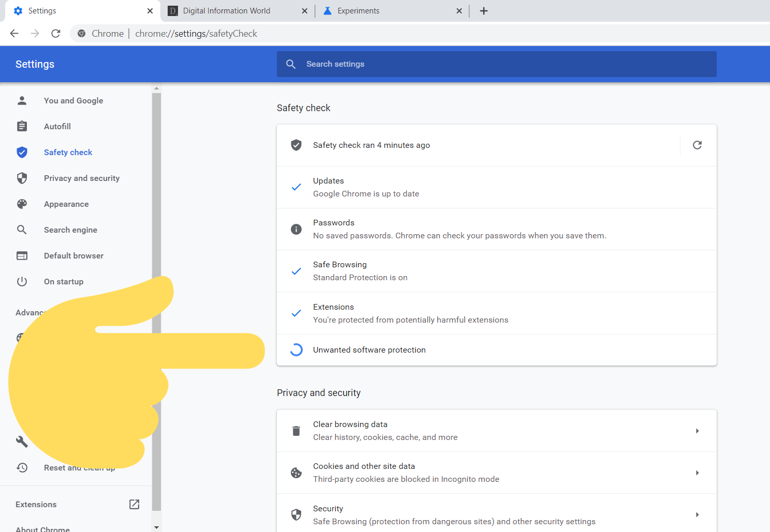
Task: Select the You and Google person icon
Action: tap(22, 100)
